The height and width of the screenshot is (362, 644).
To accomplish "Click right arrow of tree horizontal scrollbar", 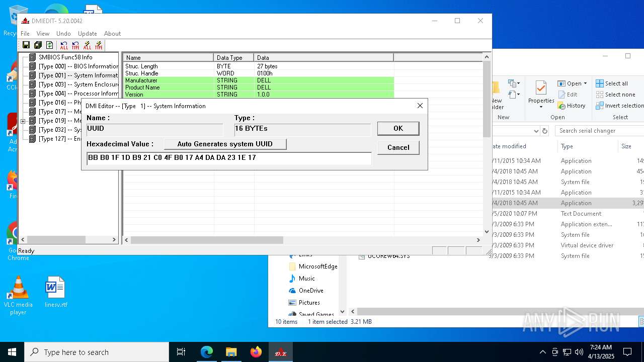I will [x=114, y=240].
